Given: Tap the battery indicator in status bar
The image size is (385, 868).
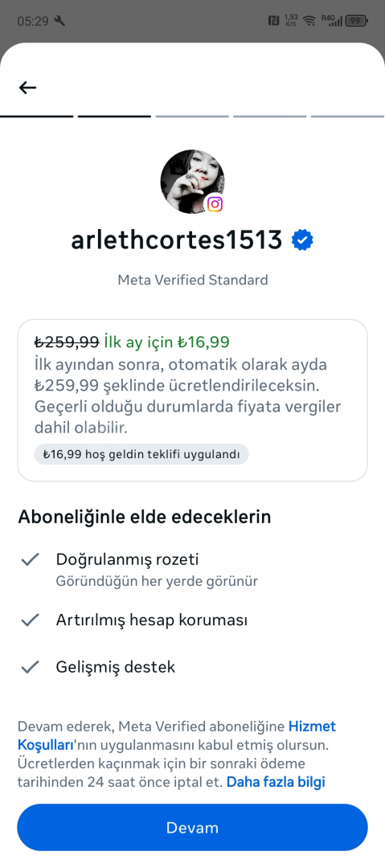Looking at the screenshot, I should (356, 21).
